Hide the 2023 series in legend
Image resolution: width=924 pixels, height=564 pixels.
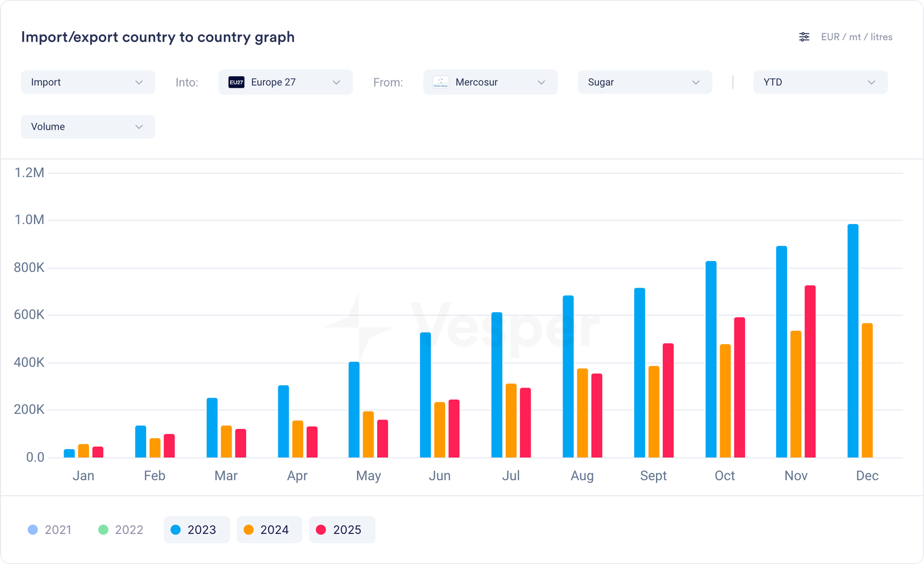click(x=196, y=530)
